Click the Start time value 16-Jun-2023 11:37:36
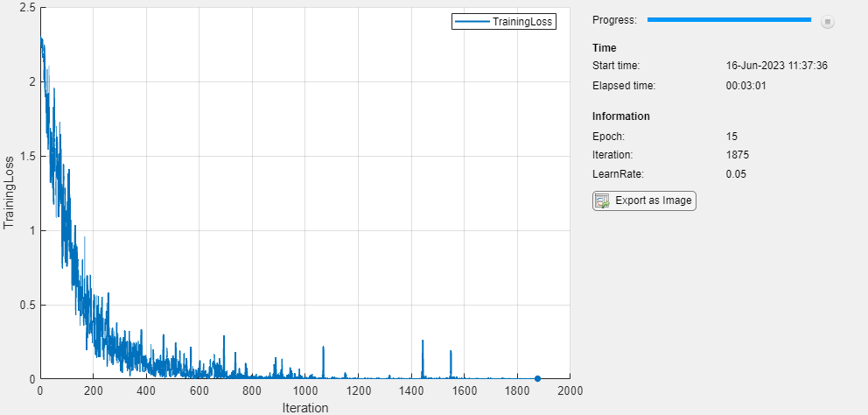 (777, 66)
